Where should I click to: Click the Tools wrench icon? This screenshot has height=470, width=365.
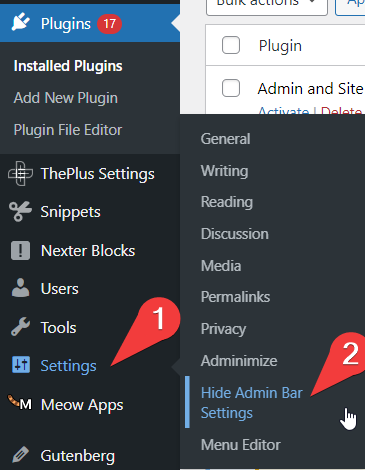pos(21,327)
